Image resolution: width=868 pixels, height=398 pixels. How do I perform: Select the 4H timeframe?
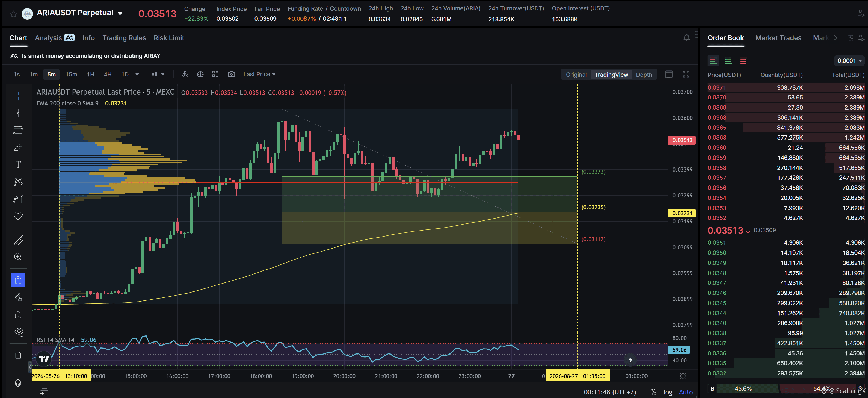point(108,75)
